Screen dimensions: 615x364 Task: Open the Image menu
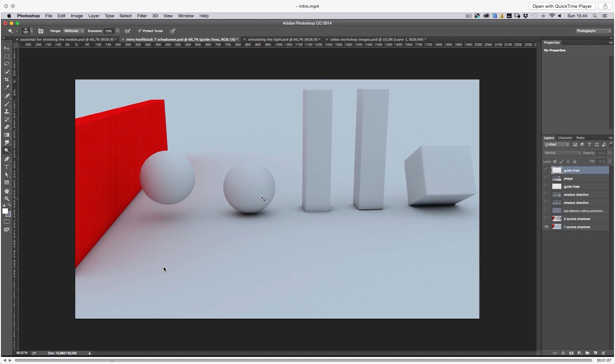coord(77,16)
